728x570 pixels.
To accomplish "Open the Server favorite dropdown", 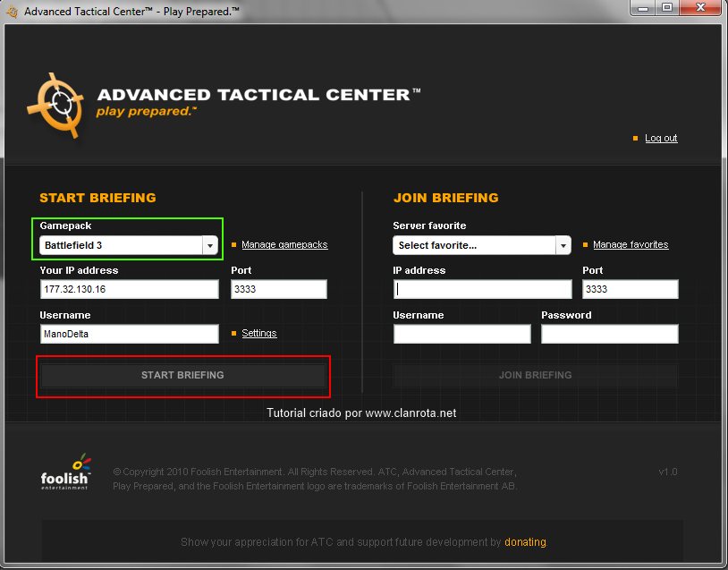I will click(x=481, y=245).
